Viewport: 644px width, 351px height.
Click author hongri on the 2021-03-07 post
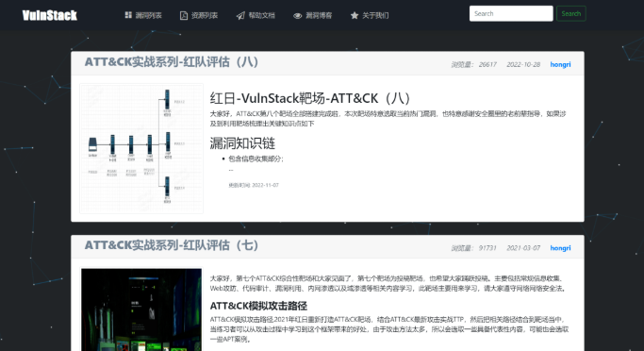click(x=560, y=248)
